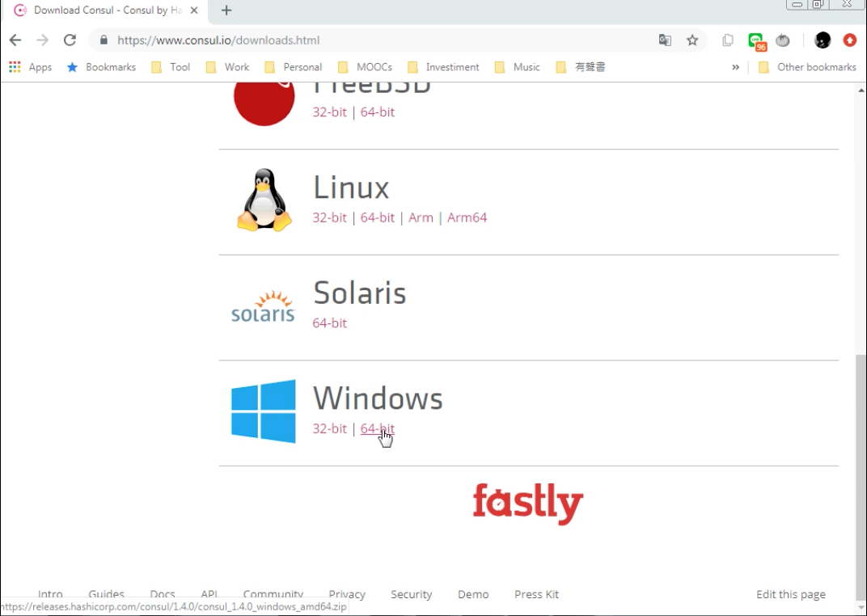Reload the Consul downloads page
The width and height of the screenshot is (867, 616).
coord(70,40)
